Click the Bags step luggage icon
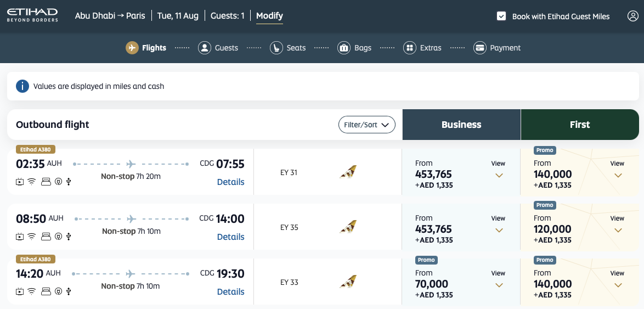 [x=344, y=48]
